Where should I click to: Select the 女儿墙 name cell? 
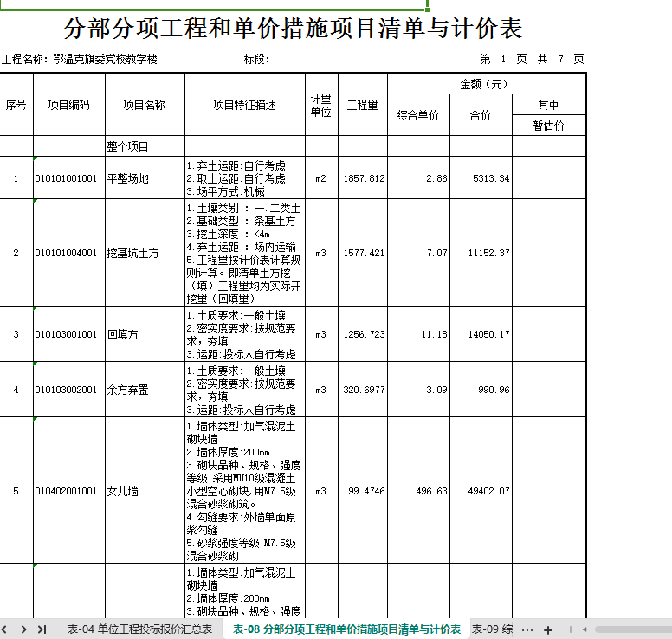pos(145,491)
